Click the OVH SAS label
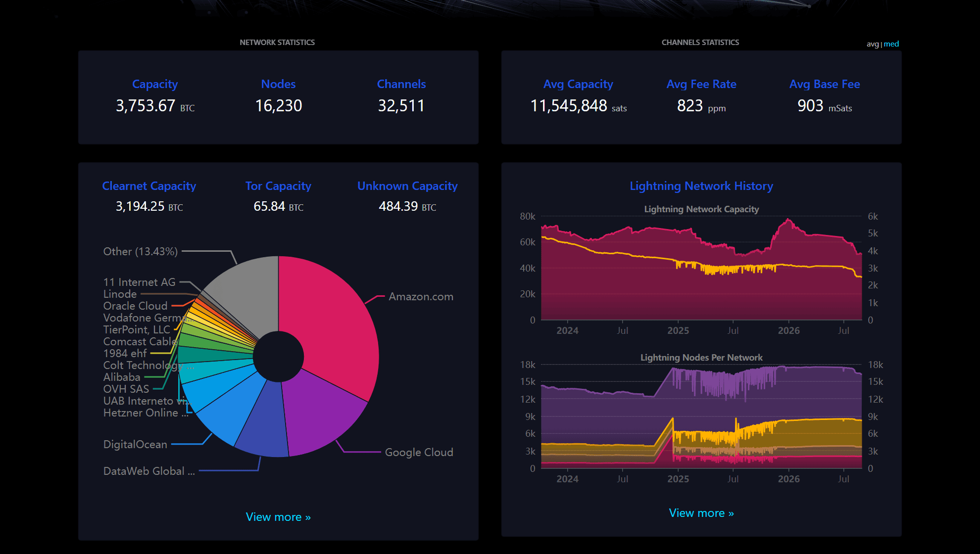Image resolution: width=980 pixels, height=554 pixels. pyautogui.click(x=126, y=389)
